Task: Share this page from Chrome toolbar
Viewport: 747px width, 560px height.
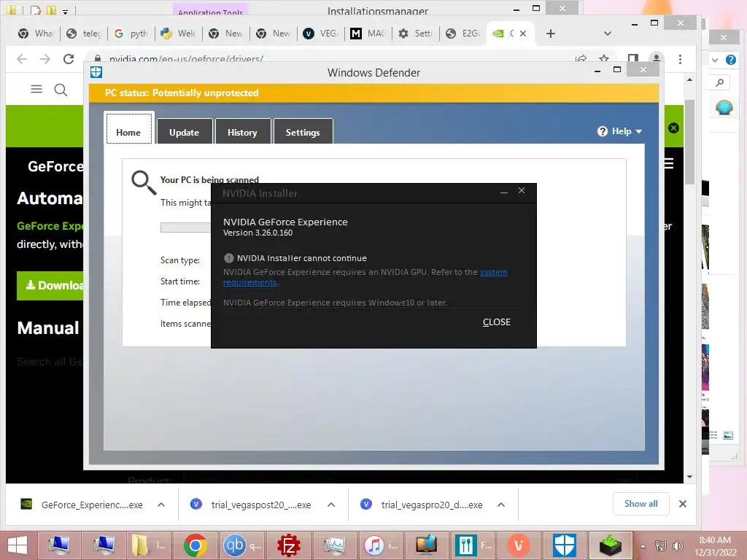Action: 581,59
